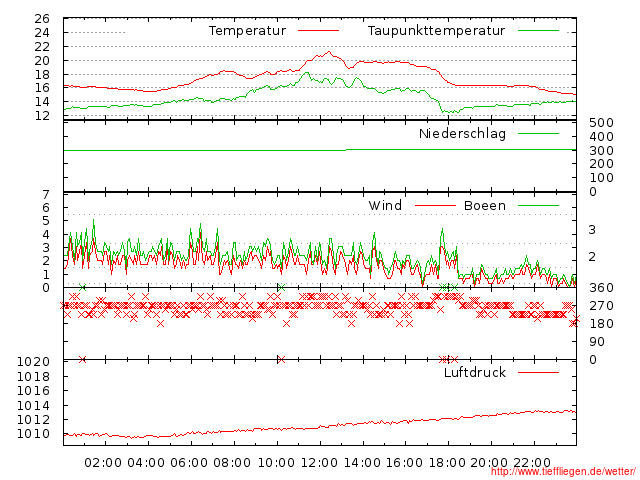Click the 20 temperature axis value
640x480 pixels.
coord(42,61)
